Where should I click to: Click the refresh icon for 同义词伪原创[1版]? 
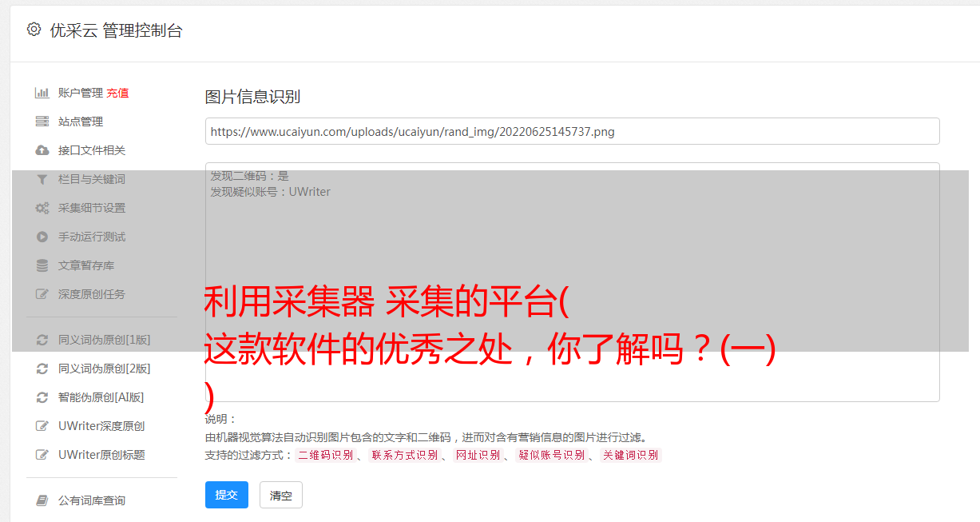(x=42, y=340)
